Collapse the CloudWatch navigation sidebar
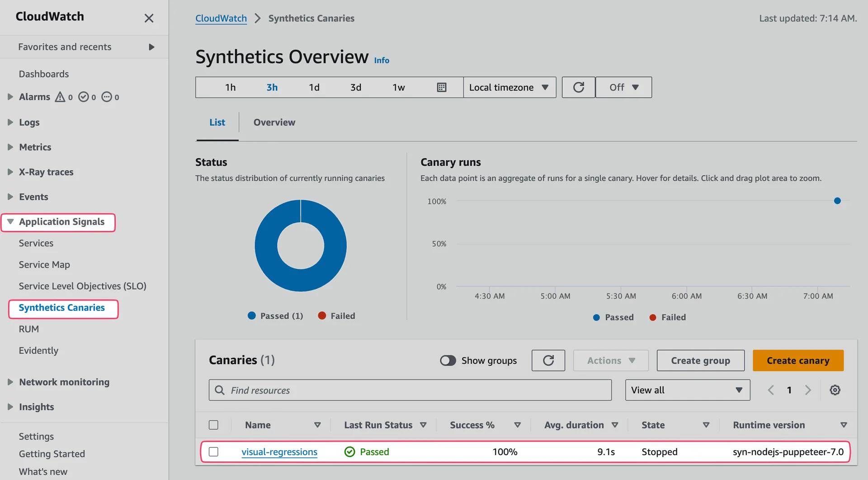Viewport: 868px width, 480px height. pos(149,18)
